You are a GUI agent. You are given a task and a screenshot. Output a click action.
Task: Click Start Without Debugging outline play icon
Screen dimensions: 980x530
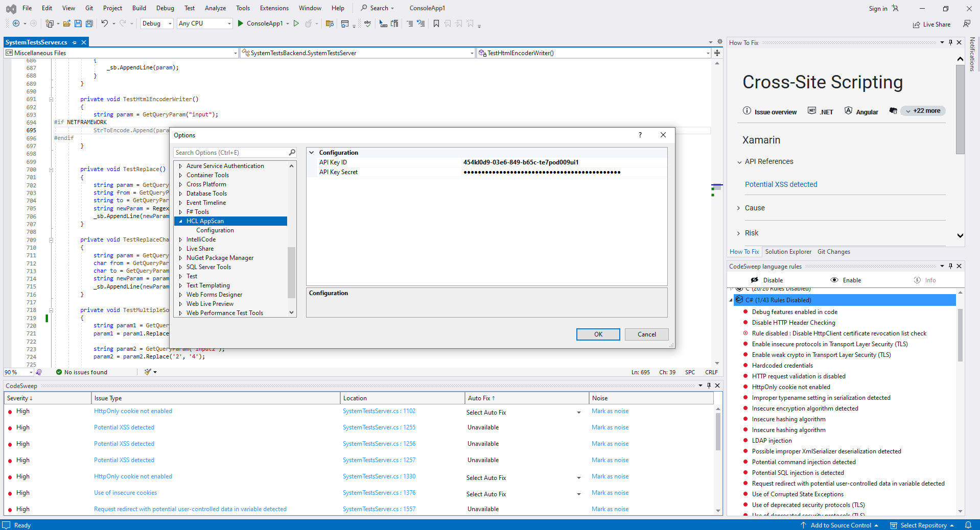coord(296,23)
